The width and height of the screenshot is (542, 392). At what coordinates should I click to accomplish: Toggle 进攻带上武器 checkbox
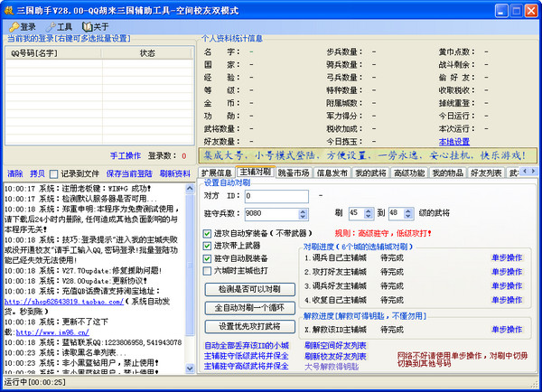pos(207,246)
